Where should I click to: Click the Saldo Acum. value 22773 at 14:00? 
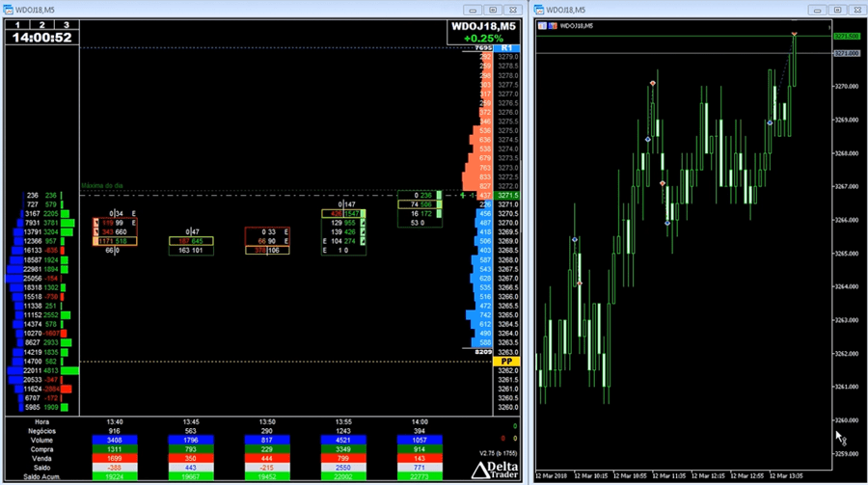tap(418, 475)
